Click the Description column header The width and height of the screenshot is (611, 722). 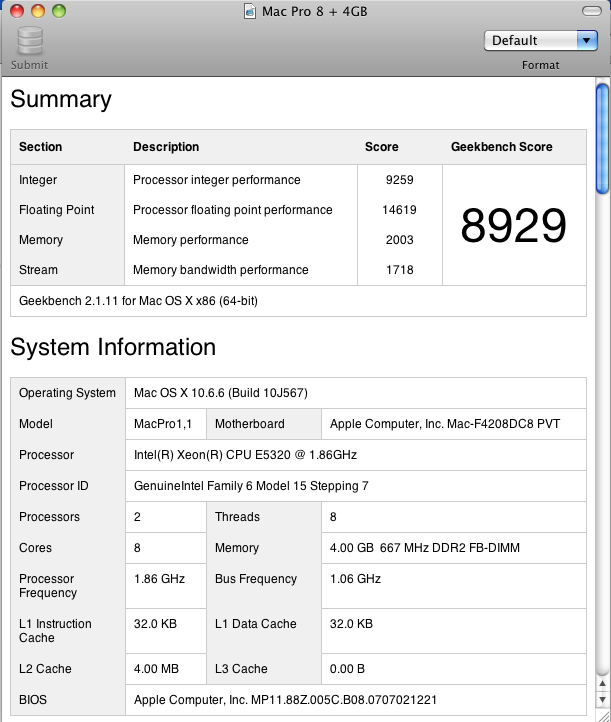(x=166, y=146)
